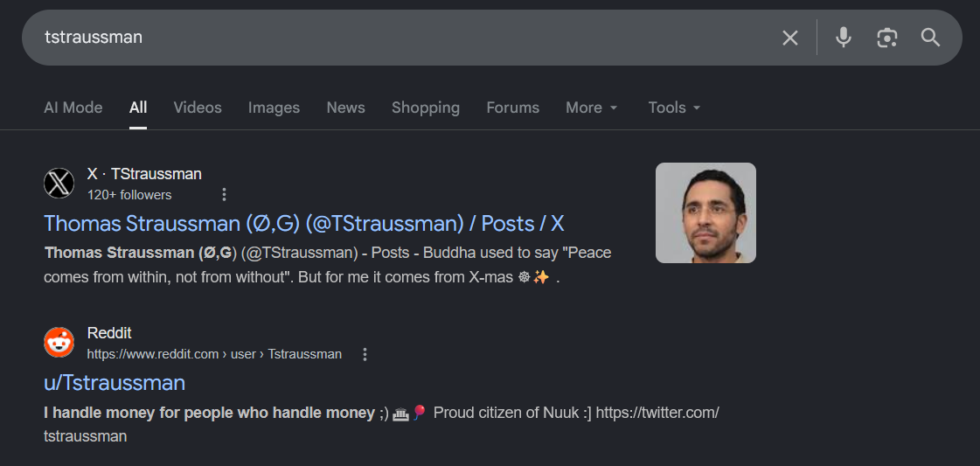Switch to the Images tab

click(274, 108)
